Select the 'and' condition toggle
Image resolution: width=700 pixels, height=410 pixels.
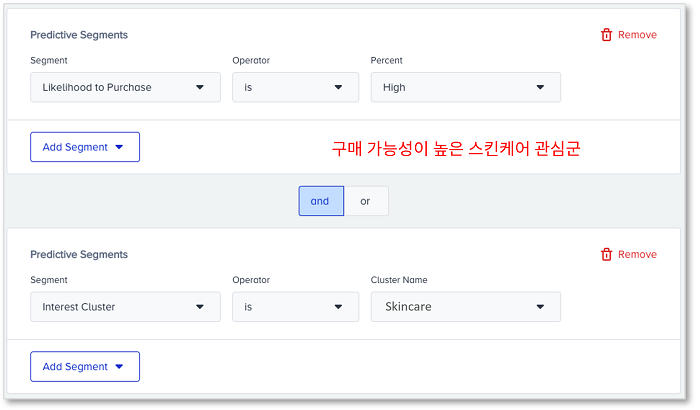(321, 201)
